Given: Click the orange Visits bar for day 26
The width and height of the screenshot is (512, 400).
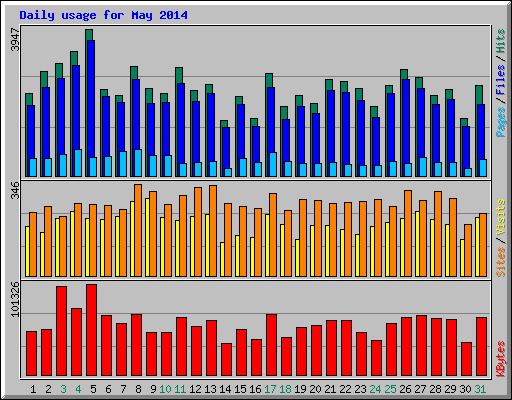Looking at the screenshot, I should (408, 233).
